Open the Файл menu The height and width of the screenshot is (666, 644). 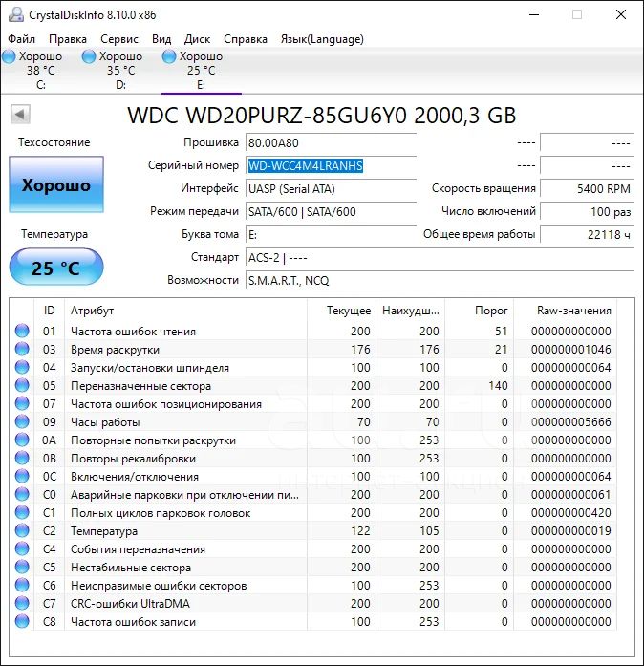(21, 39)
